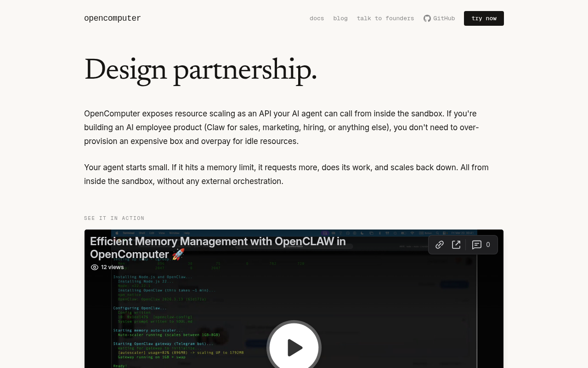Copy the video link icon
The height and width of the screenshot is (368, 588).
[x=440, y=245]
